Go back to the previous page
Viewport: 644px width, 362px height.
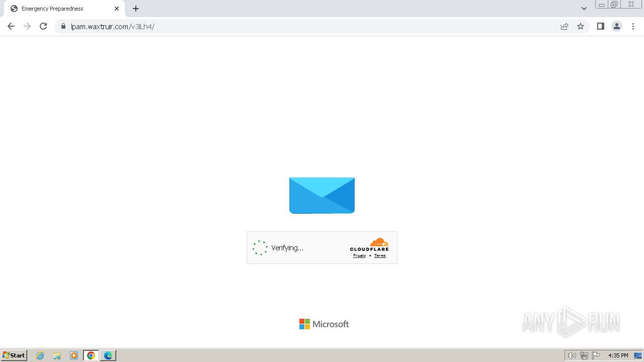pyautogui.click(x=11, y=26)
